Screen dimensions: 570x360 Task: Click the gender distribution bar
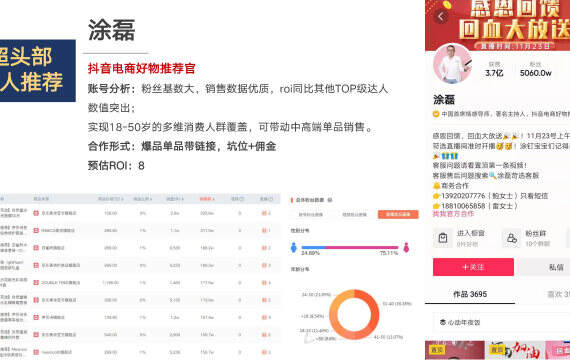(x=350, y=247)
